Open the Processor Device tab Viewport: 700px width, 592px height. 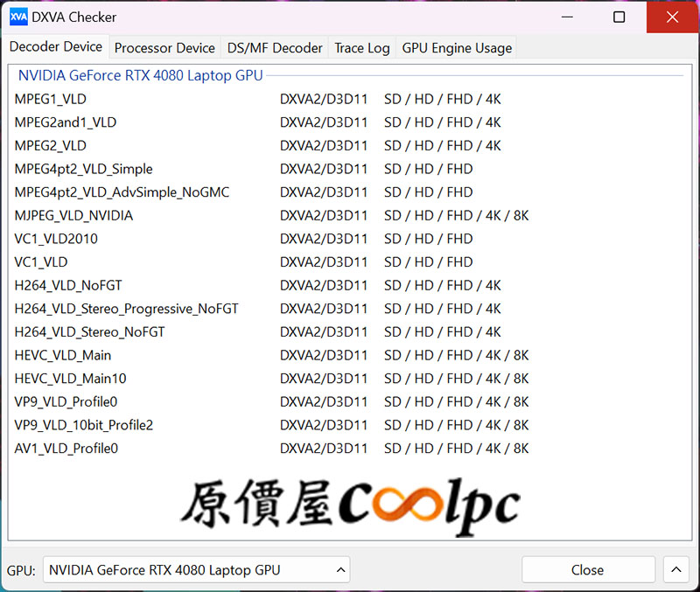[164, 48]
